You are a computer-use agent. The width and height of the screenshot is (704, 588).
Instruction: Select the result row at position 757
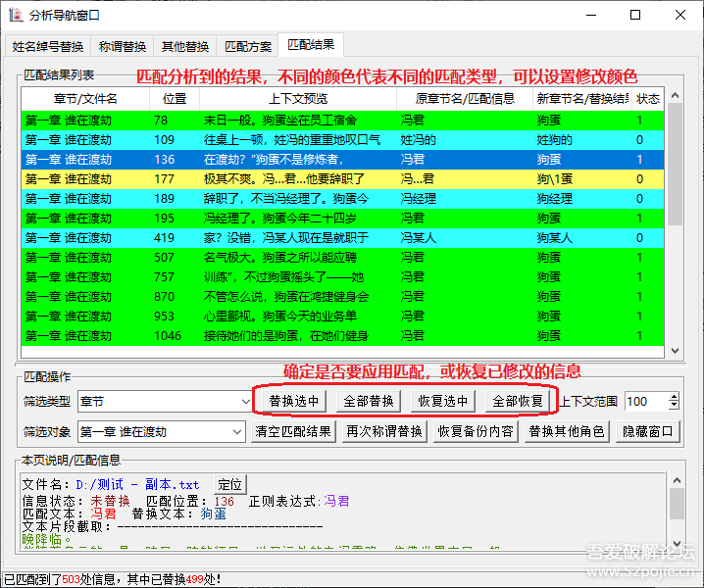point(342,277)
